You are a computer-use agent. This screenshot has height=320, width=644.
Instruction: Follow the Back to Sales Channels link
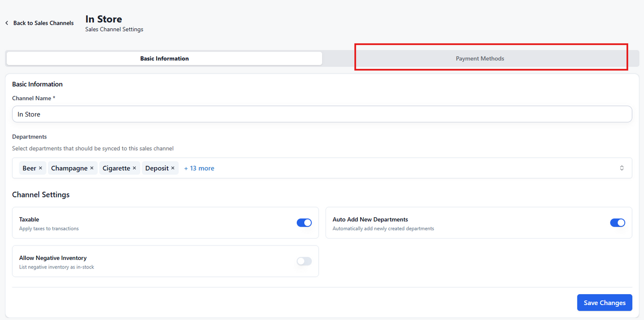coord(44,23)
